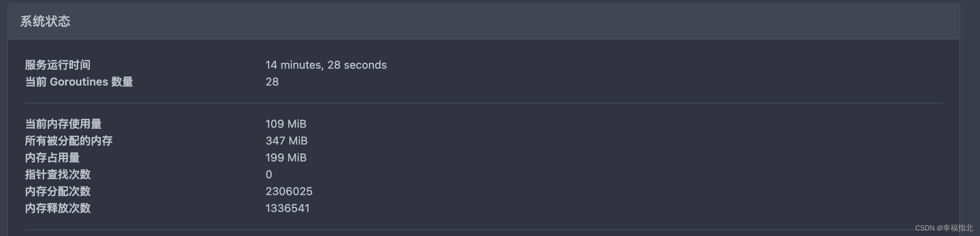Click the 109 MiB memory usage value
Viewport: 980px width, 236px height.
point(286,124)
